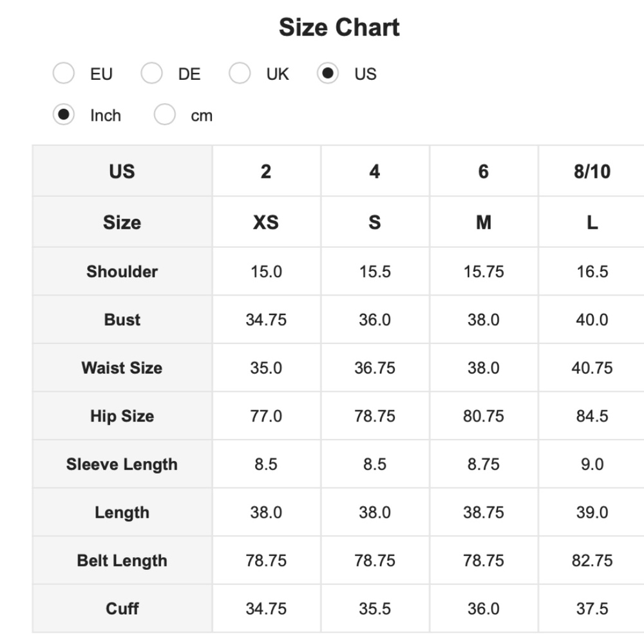Click the M size column header

coord(484,222)
